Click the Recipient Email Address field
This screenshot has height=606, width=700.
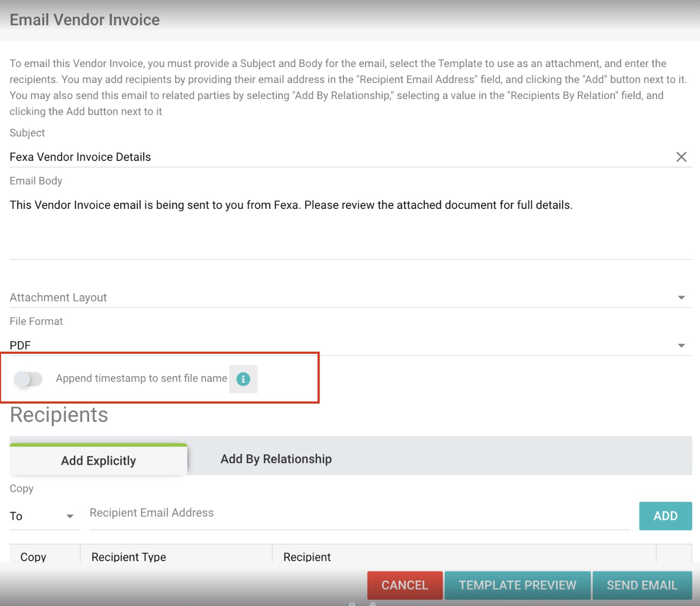point(359,513)
